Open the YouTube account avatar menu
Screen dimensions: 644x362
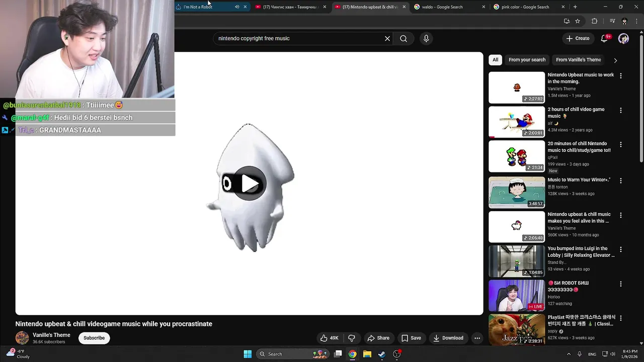(623, 39)
